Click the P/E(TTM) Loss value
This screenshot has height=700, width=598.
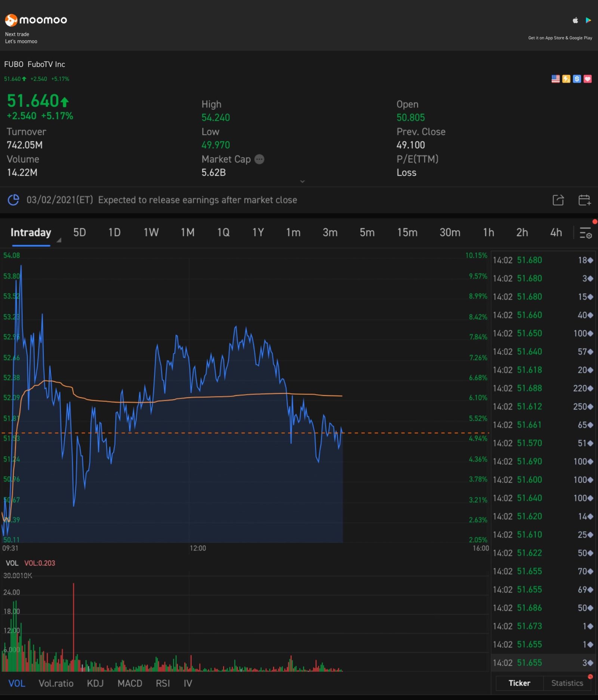[x=406, y=172]
